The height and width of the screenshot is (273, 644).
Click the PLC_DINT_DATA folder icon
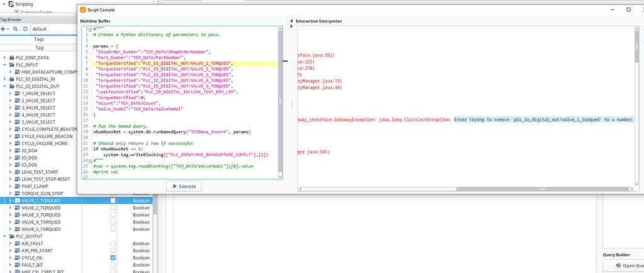(11, 58)
